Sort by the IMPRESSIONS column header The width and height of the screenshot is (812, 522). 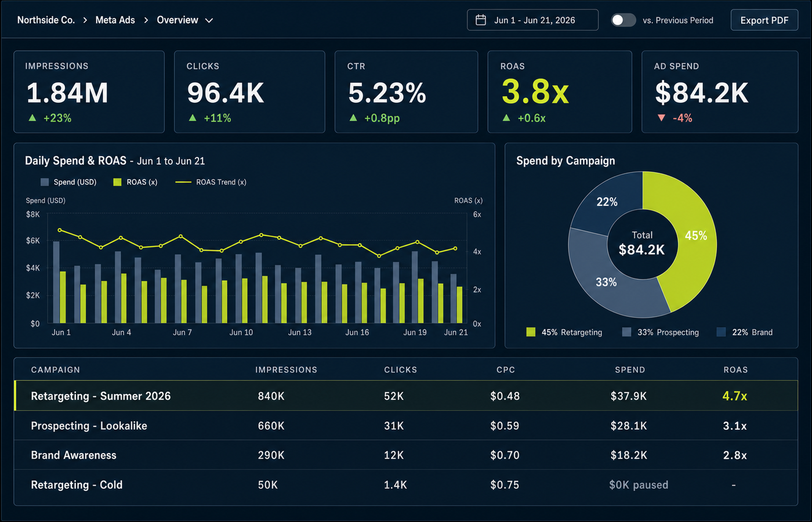(x=287, y=369)
